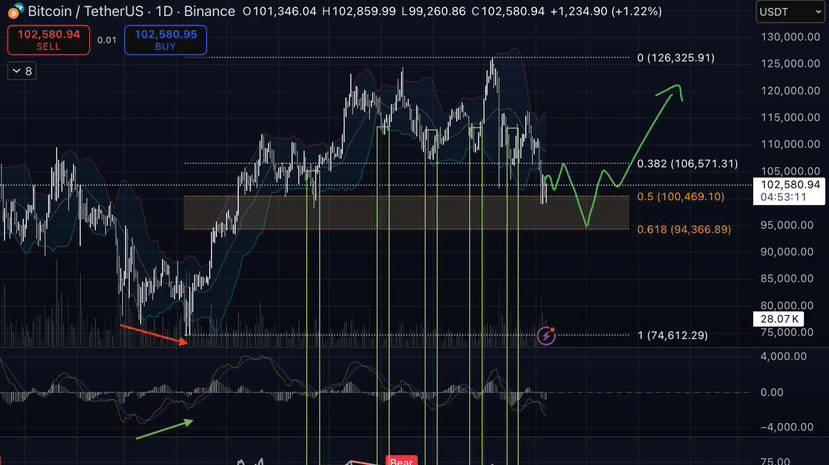The width and height of the screenshot is (829, 465).
Task: Click the 120,000.00 price axis label
Action: tap(790, 91)
